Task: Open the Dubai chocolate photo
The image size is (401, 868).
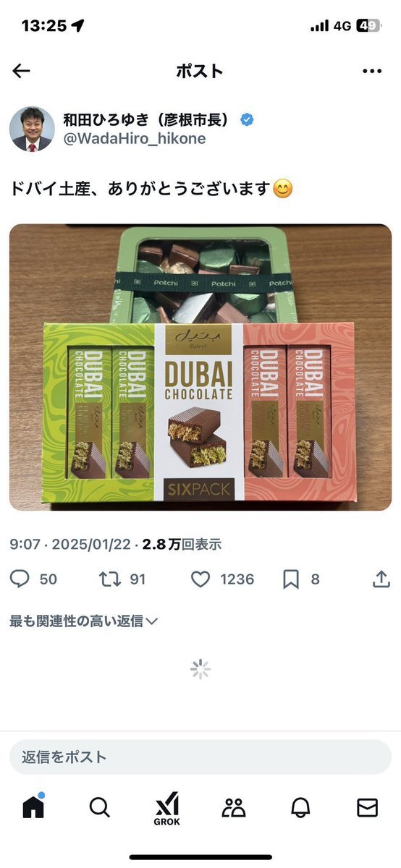Action: pyautogui.click(x=200, y=367)
